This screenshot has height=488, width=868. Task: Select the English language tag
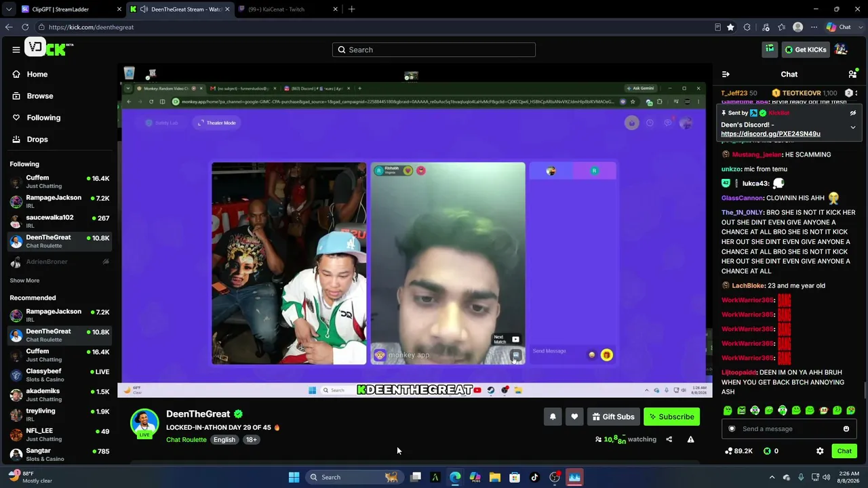(x=224, y=440)
